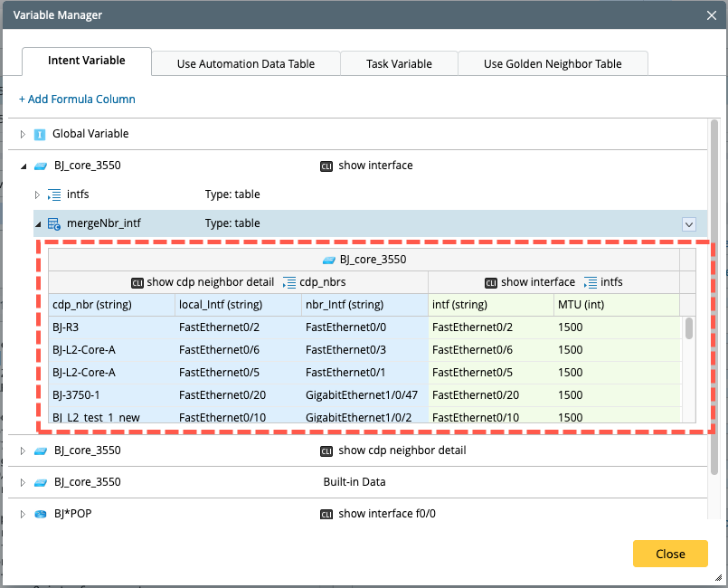Click the Global Variable icon
728x588 pixels.
[40, 134]
